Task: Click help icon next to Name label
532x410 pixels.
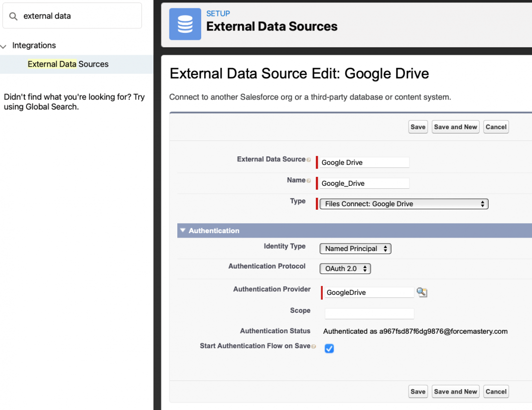Action: pyautogui.click(x=309, y=181)
